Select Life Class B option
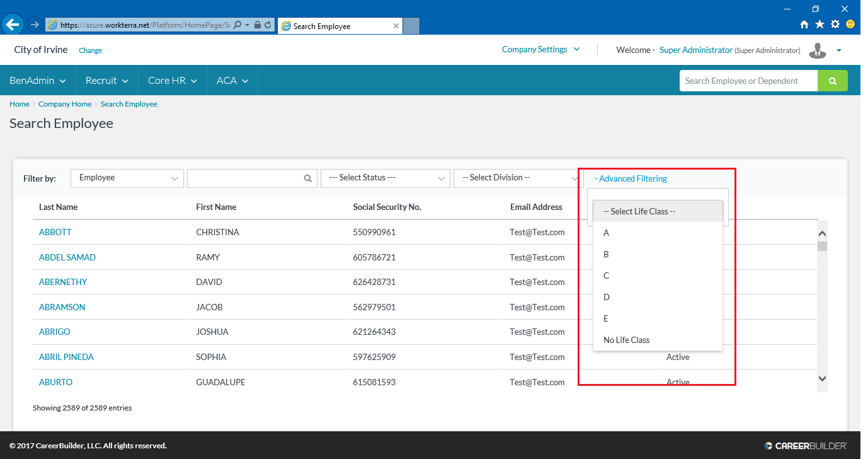The width and height of the screenshot is (868, 459). click(658, 254)
